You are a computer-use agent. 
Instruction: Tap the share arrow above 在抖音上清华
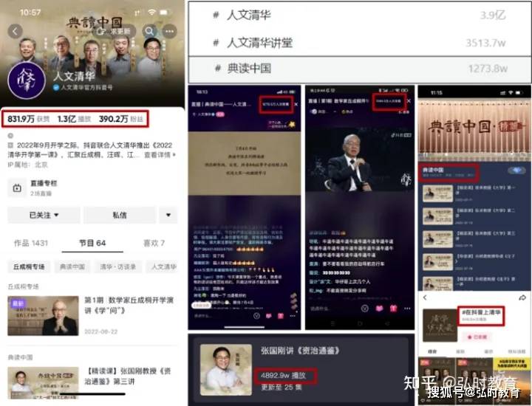click(x=522, y=297)
